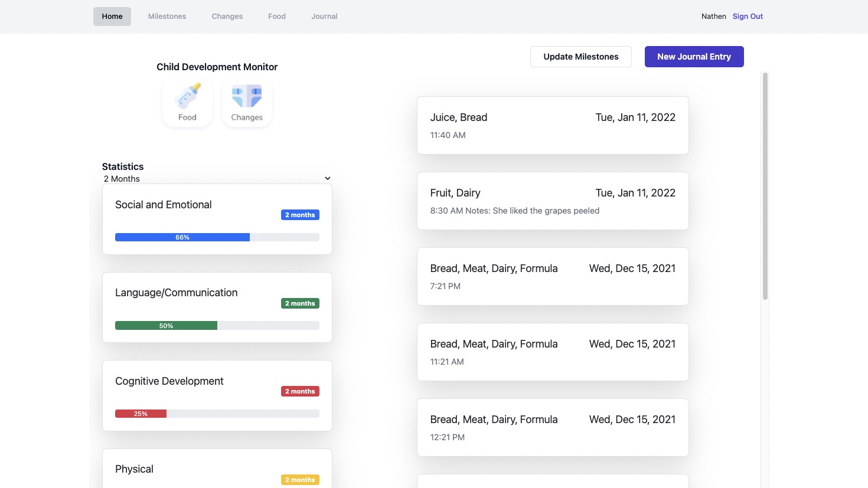The height and width of the screenshot is (488, 868).
Task: Click the red 2 months badge on Cognitive card
Action: [300, 391]
